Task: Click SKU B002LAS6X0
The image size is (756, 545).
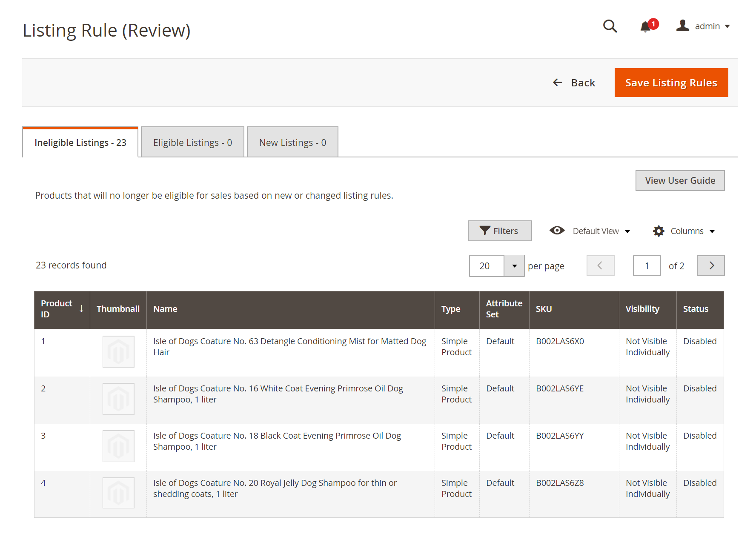Action: coord(560,341)
